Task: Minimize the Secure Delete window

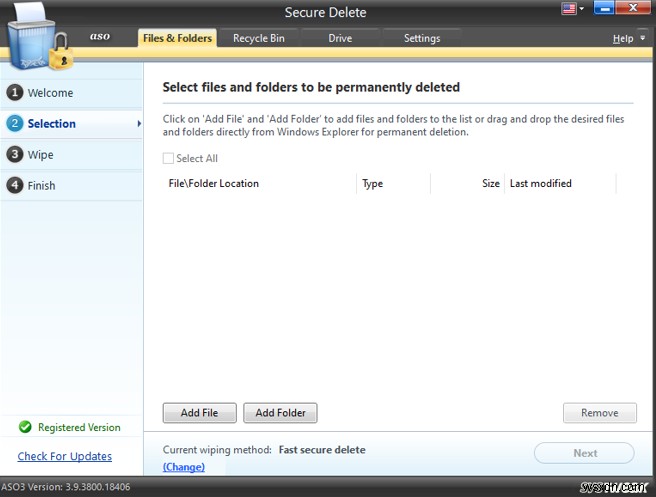Action: tap(604, 8)
